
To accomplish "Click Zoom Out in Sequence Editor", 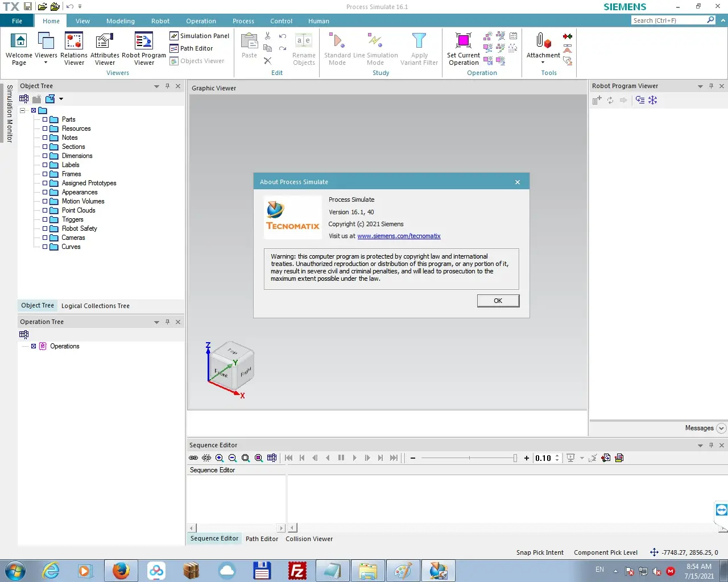I will click(x=233, y=458).
